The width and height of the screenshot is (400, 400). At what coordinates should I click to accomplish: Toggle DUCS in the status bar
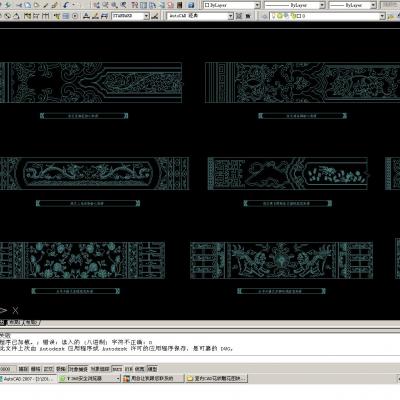pos(117,369)
